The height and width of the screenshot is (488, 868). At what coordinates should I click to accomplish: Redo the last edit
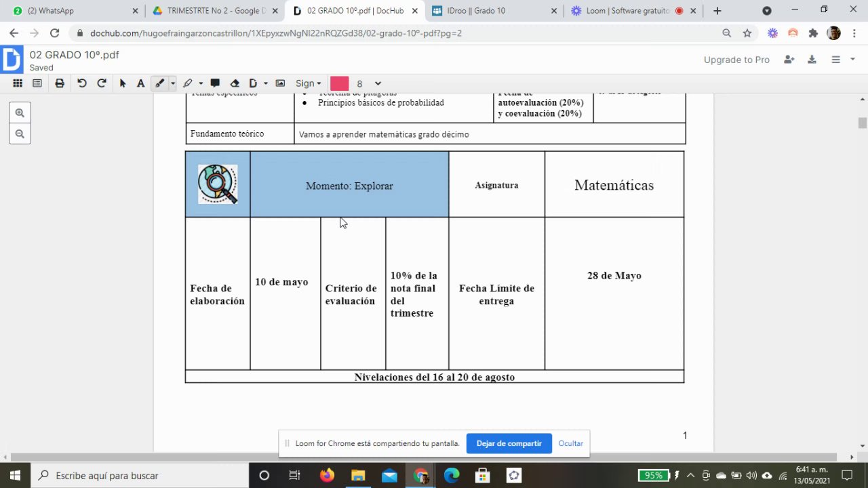[x=102, y=83]
